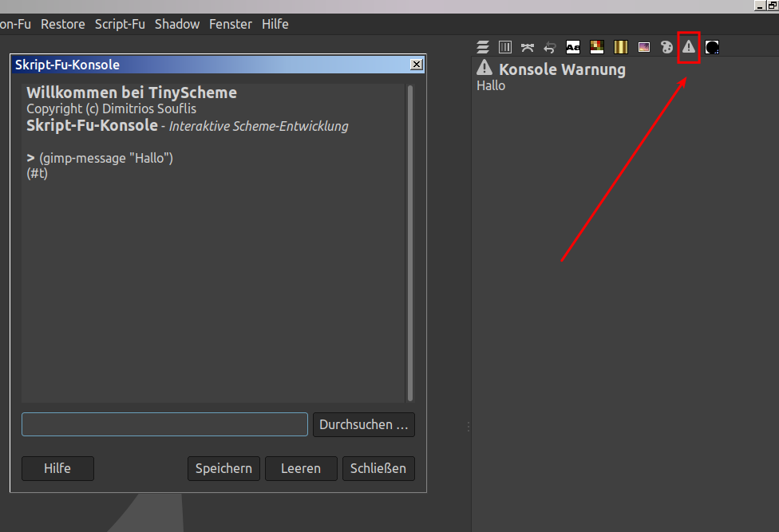The width and height of the screenshot is (779, 532).
Task: Click the 'Copyright (c) Dimitrios Souflis' line
Action: (x=111, y=108)
